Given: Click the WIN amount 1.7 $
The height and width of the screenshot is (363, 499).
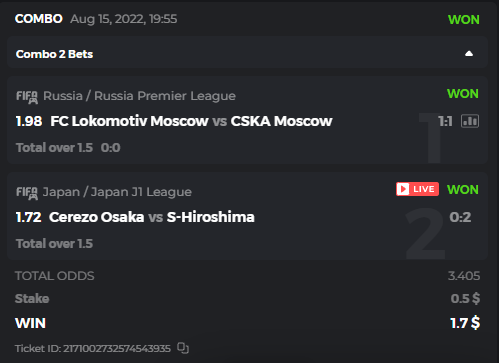Looking at the screenshot, I should click(x=465, y=323).
